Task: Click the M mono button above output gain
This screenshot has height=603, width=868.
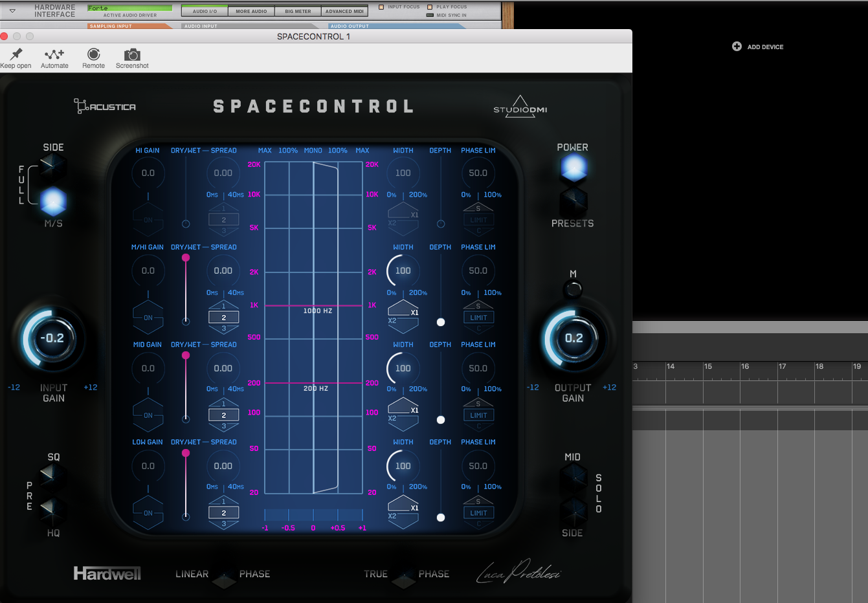Action: pos(573,289)
